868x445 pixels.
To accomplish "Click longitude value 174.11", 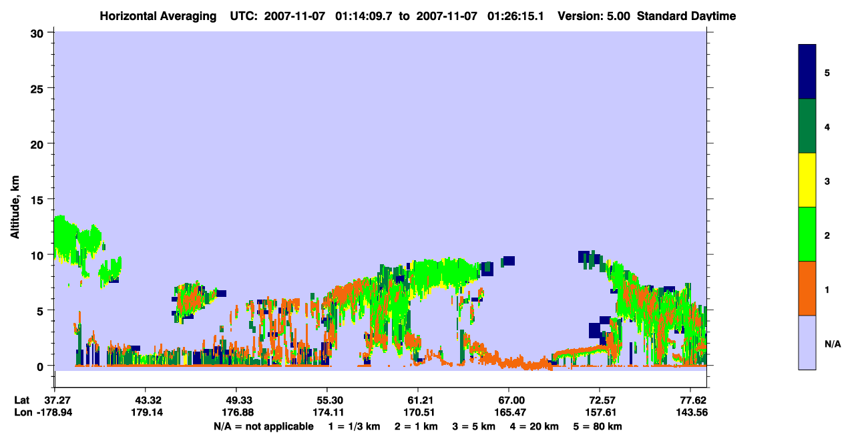I will [x=327, y=412].
